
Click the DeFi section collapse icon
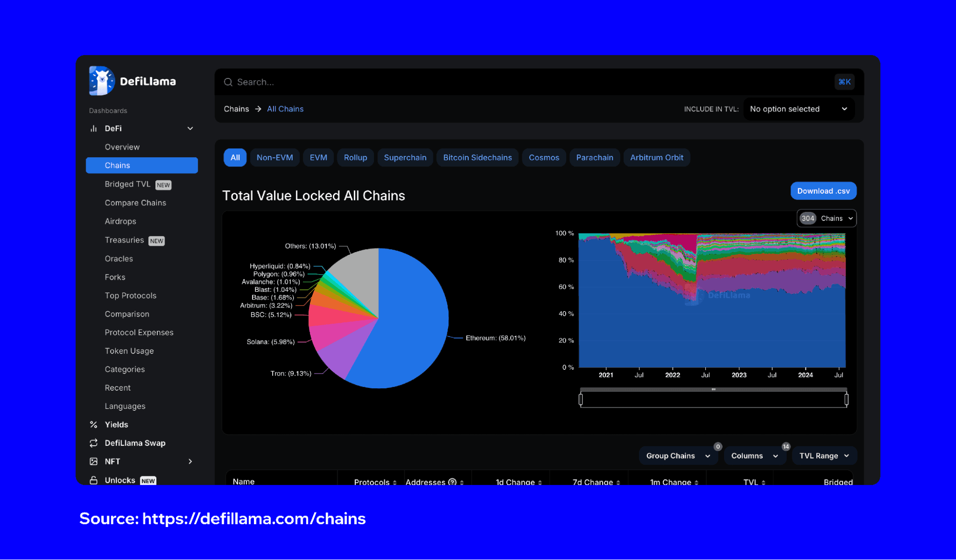(x=189, y=128)
